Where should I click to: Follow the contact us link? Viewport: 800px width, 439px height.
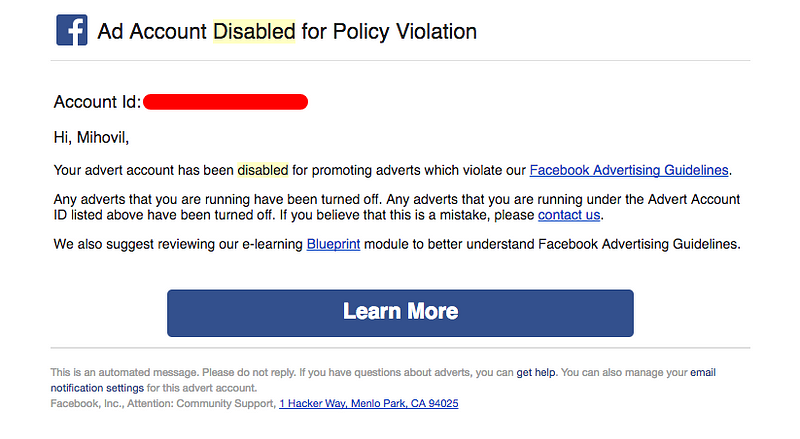tap(569, 215)
